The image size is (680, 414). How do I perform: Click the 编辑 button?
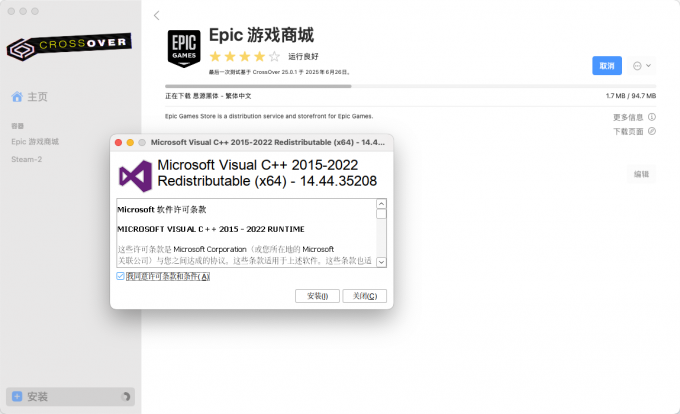pyautogui.click(x=641, y=174)
